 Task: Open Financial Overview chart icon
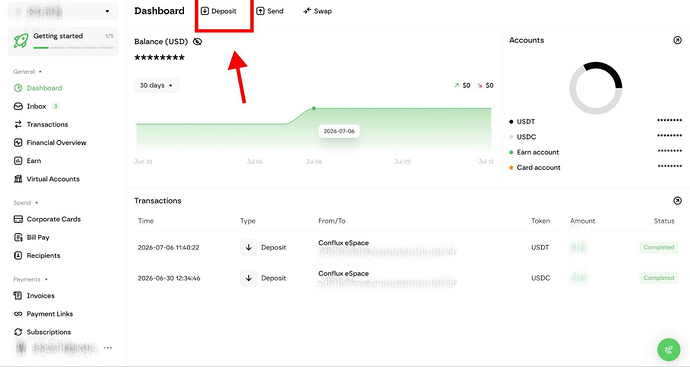(18, 143)
